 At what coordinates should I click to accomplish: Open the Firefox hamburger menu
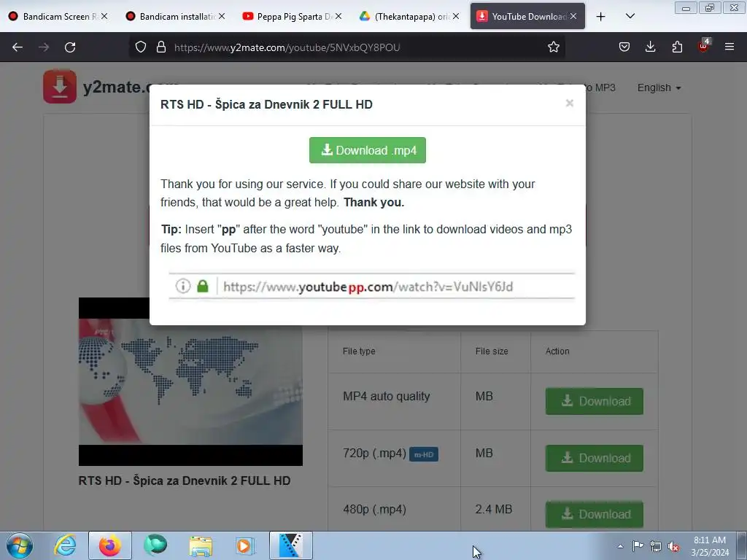(729, 47)
